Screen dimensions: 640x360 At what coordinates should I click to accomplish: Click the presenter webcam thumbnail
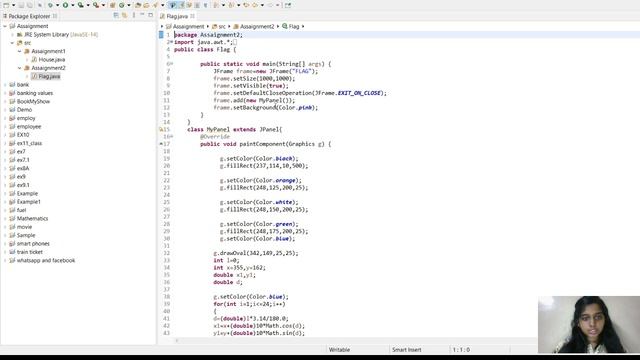pos(589,324)
